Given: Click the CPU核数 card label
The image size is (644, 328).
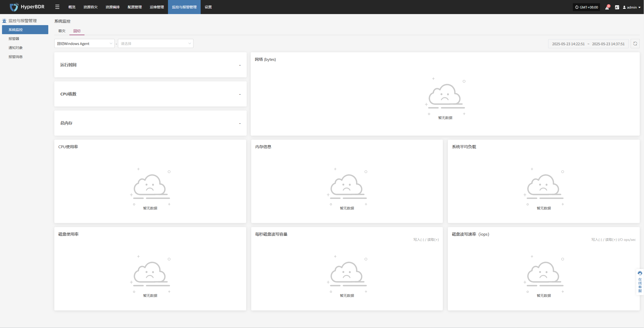Looking at the screenshot, I should coord(68,94).
